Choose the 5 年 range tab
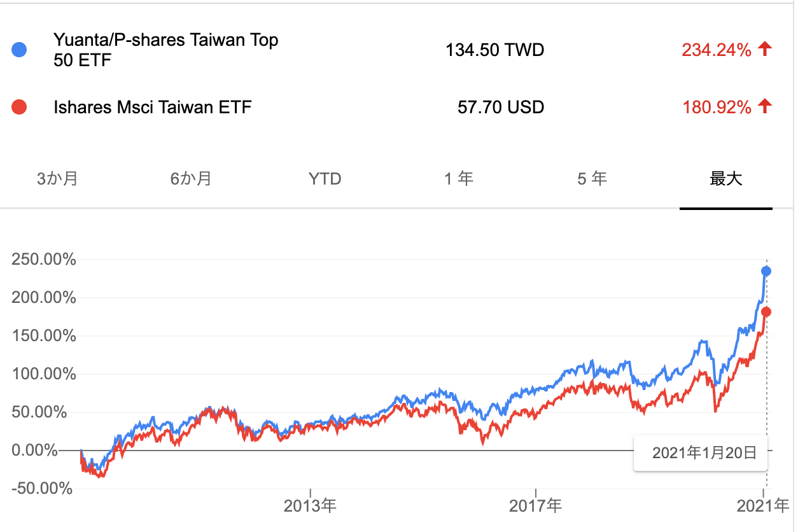The height and width of the screenshot is (532, 798). (x=592, y=178)
